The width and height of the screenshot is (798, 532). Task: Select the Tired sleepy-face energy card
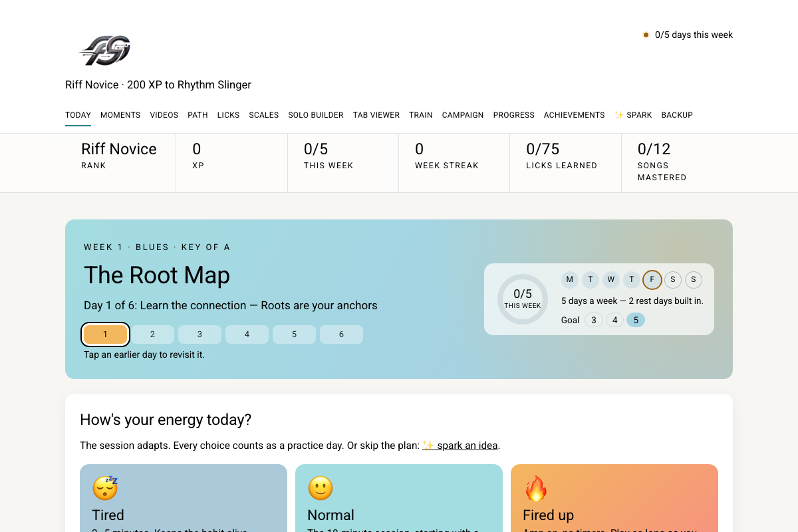click(x=184, y=498)
